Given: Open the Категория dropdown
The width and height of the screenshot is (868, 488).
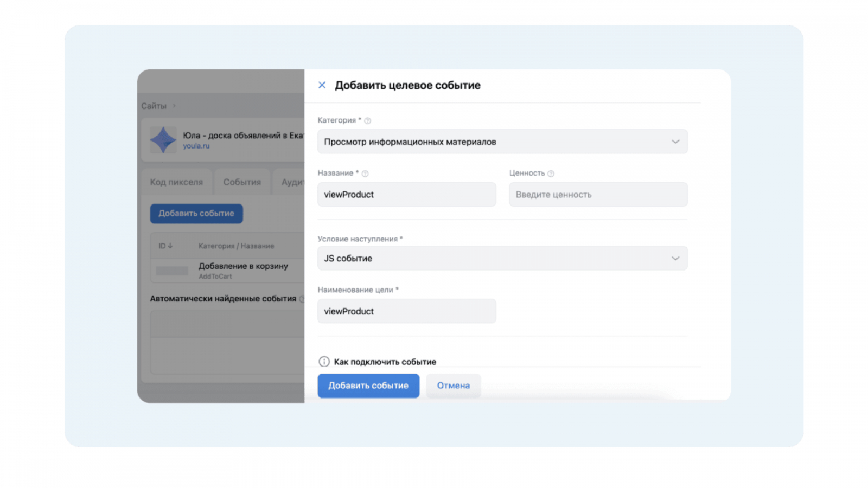Looking at the screenshot, I should (502, 142).
